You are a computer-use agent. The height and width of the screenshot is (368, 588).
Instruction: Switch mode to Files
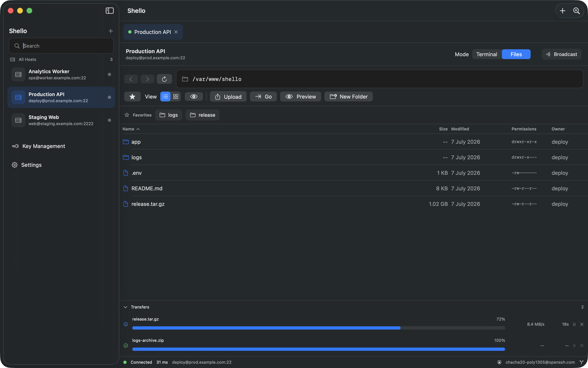pos(516,54)
